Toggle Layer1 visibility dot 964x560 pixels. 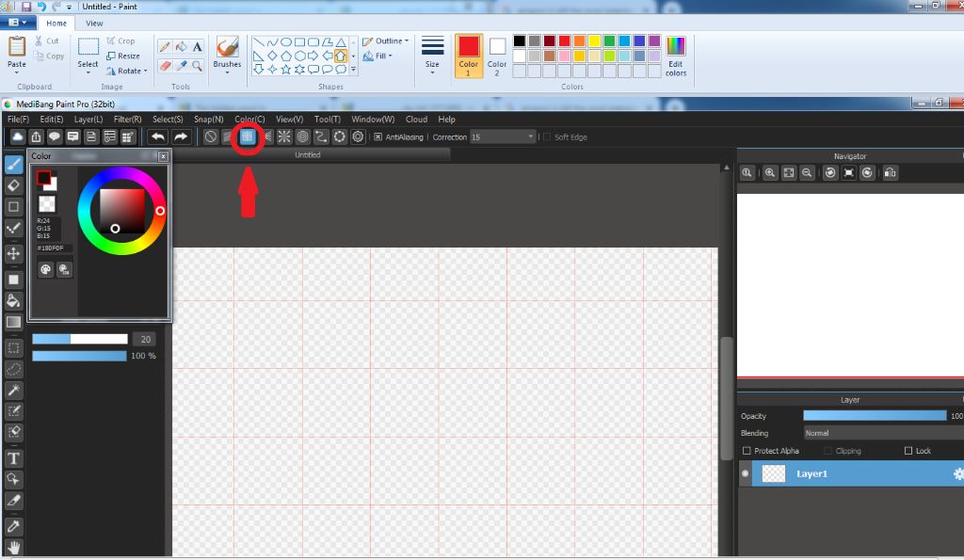point(746,473)
